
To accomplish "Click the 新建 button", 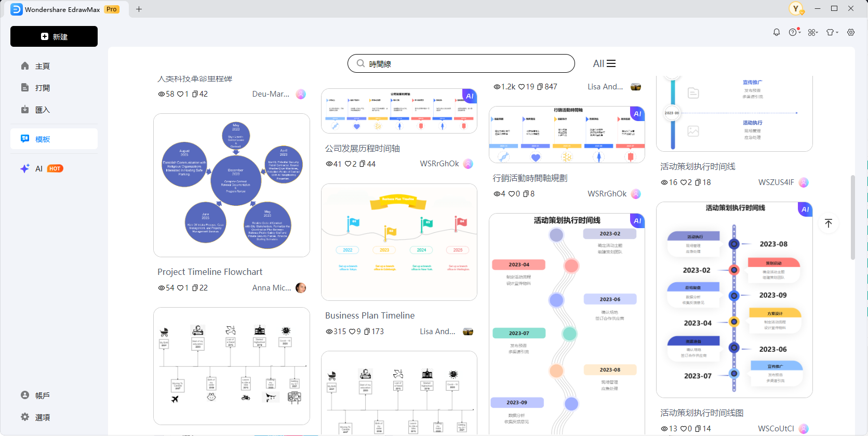I will tap(54, 36).
